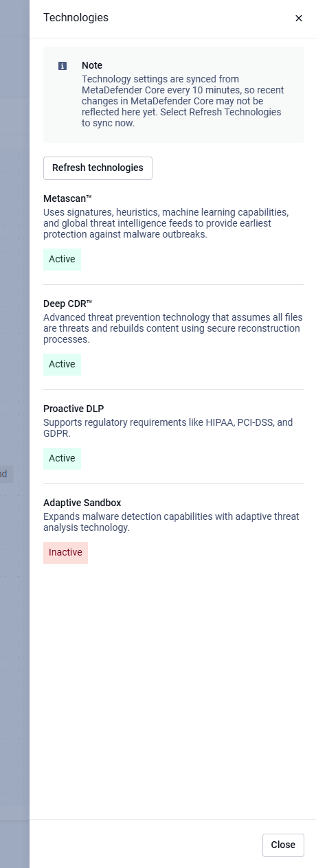Select the Proactive DLP heading
Viewport: 316px width, 868px height.
(x=74, y=409)
